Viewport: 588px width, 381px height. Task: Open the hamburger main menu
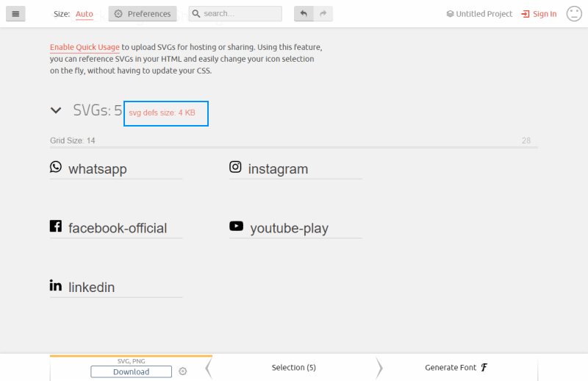(x=15, y=13)
